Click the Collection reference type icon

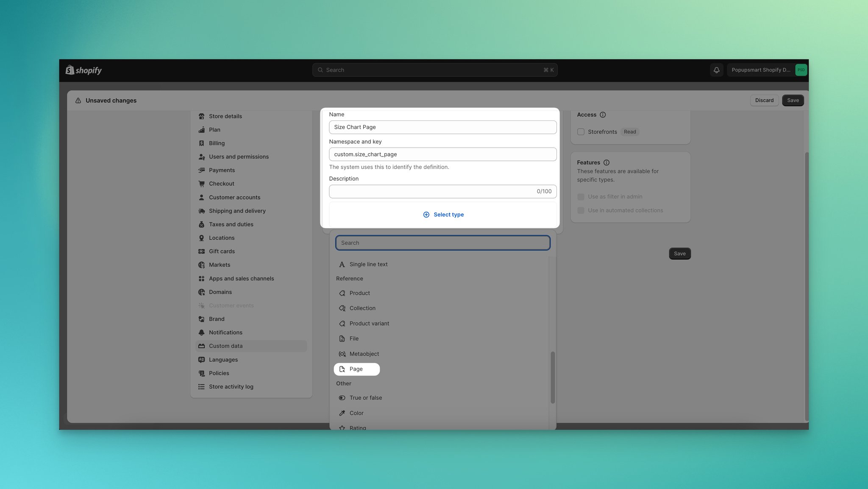[x=342, y=309]
